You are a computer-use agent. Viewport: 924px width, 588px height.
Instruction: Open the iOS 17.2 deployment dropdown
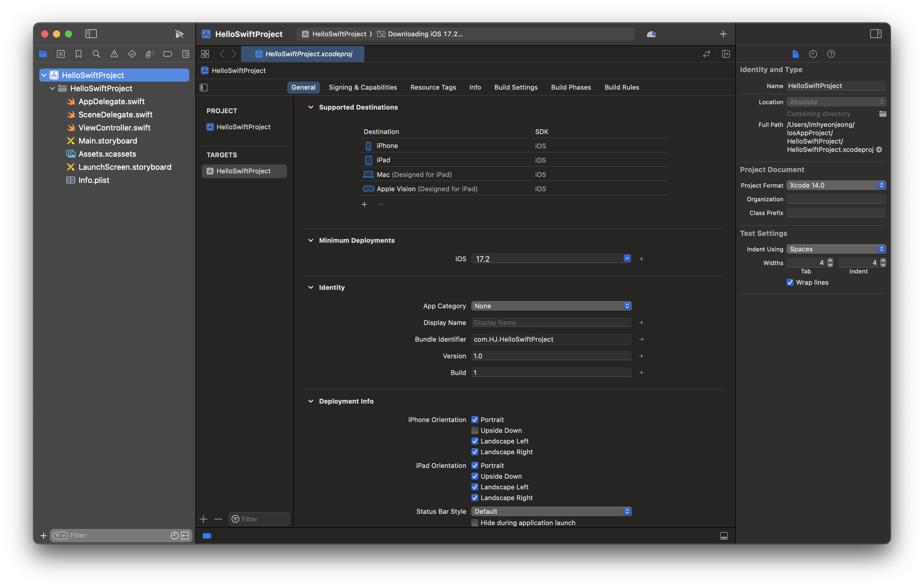pos(627,259)
